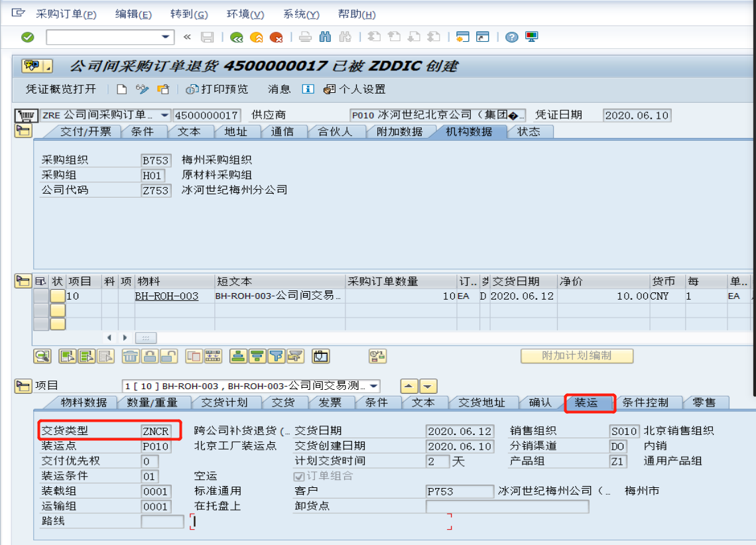Switch to 地址 header tab
The height and width of the screenshot is (545, 756).
coord(235,131)
